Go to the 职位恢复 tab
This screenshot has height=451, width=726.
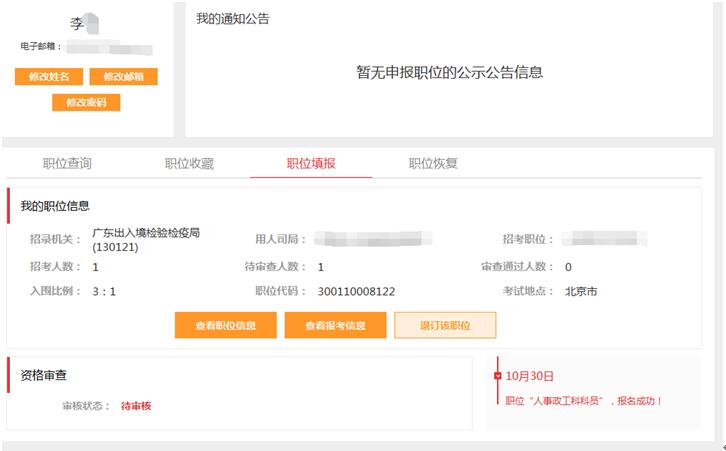[433, 164]
